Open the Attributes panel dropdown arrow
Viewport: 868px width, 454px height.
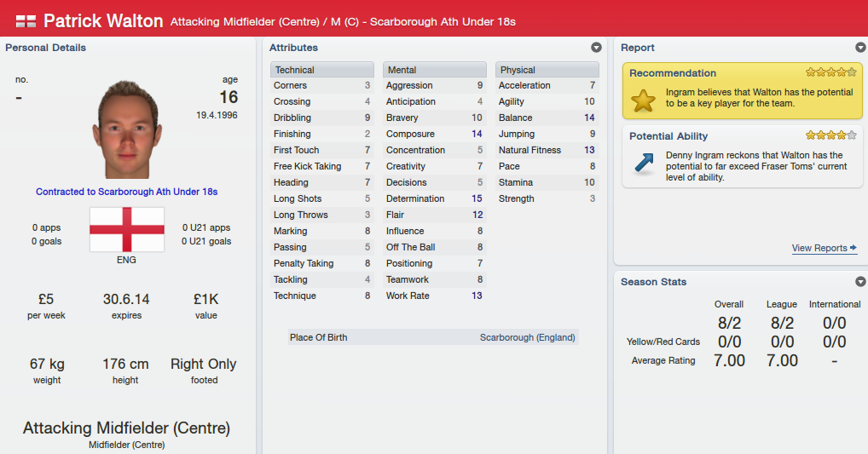point(596,48)
